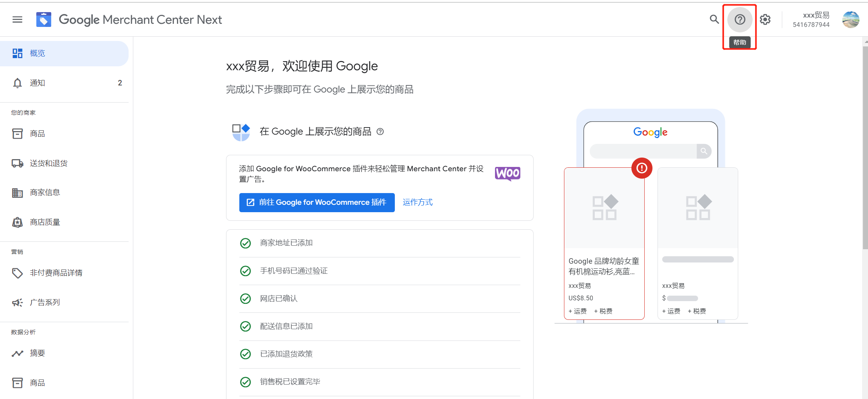868x399 pixels.
Task: Click the search icon in the phone mockup
Action: [704, 151]
